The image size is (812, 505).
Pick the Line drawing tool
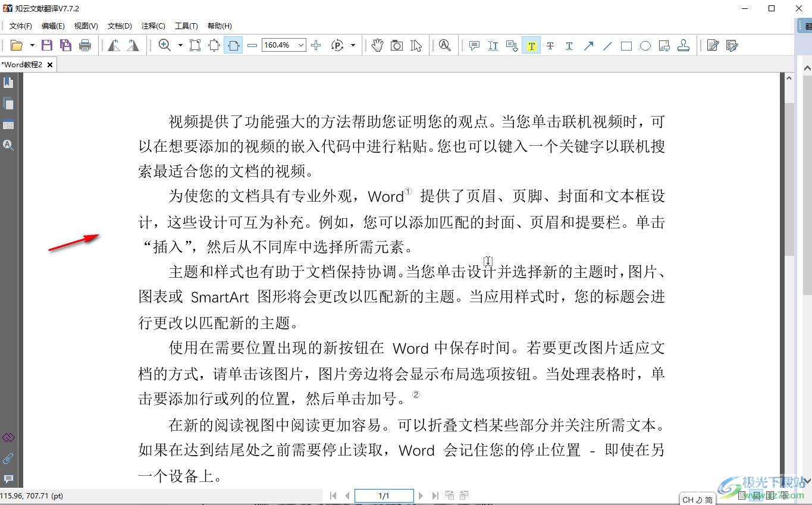coord(607,45)
